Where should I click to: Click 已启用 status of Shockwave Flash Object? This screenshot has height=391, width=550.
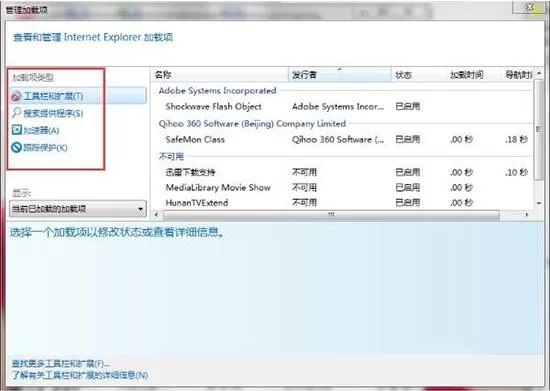point(408,106)
